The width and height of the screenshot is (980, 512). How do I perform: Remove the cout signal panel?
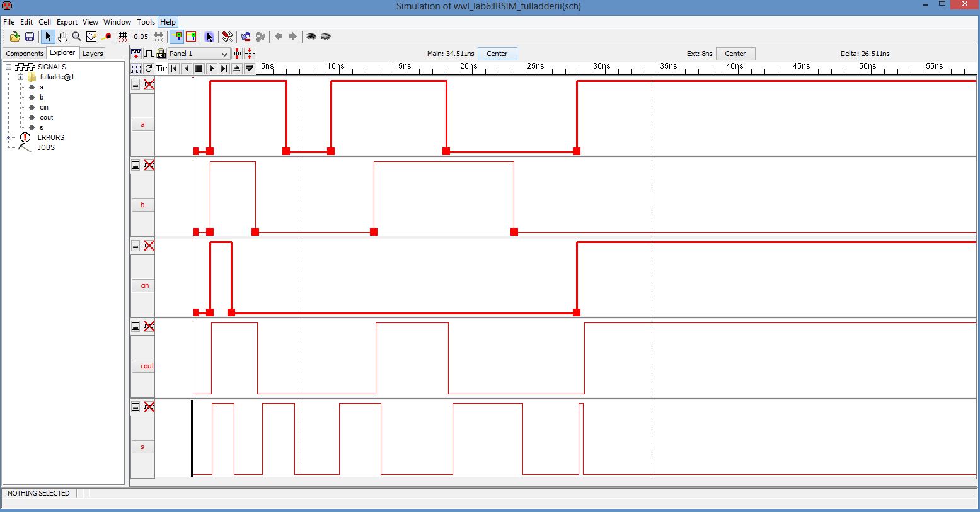click(149, 326)
